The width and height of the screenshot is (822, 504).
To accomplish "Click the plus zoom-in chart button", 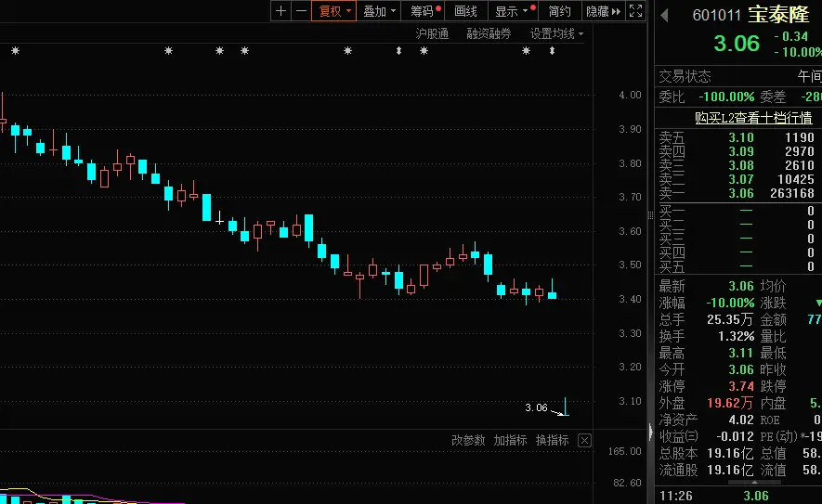I will coord(281,11).
